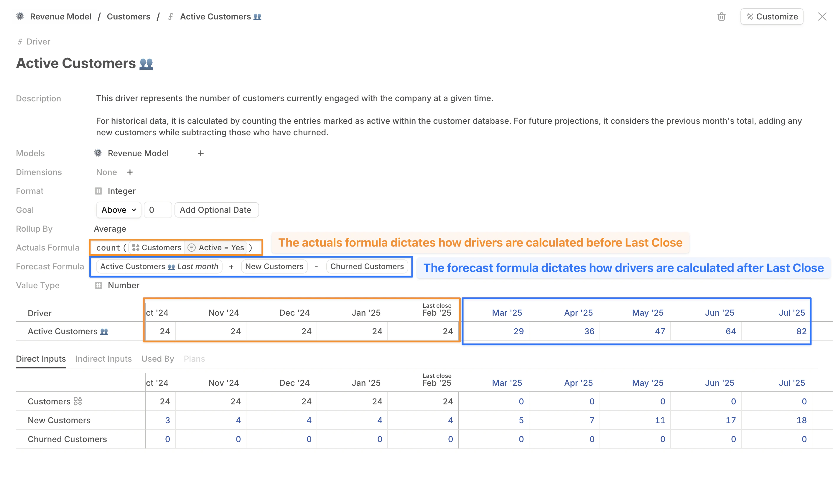Viewport: 833px width, 504px height.
Task: Switch to the Used By tab
Action: click(x=157, y=359)
